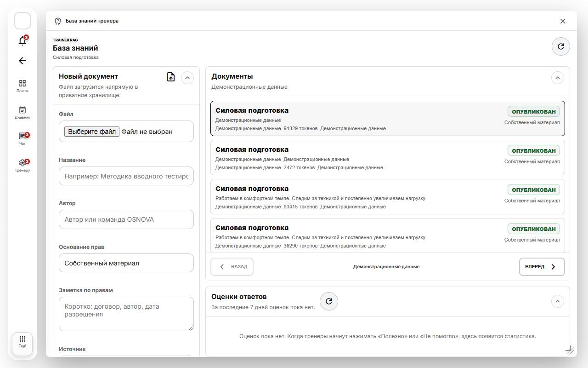588x368 pixels.
Task: Open notifications bell in sidebar
Action: click(23, 41)
